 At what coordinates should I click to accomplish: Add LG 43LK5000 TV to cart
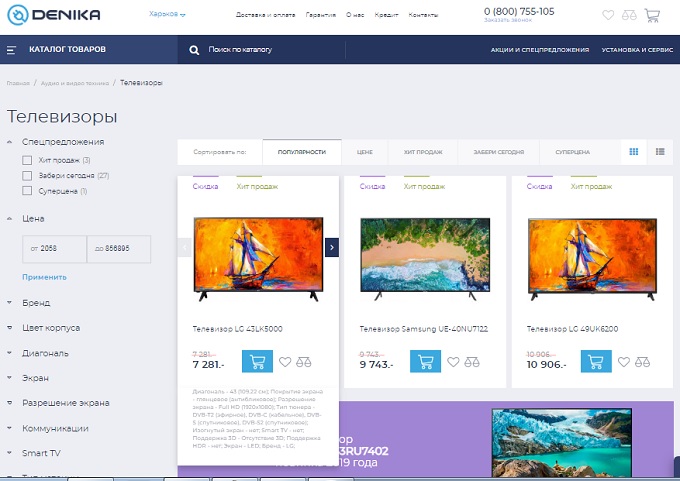(257, 361)
